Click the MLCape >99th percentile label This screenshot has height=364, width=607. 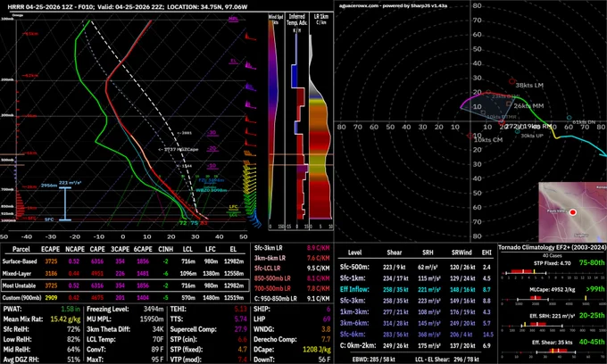[595, 289]
